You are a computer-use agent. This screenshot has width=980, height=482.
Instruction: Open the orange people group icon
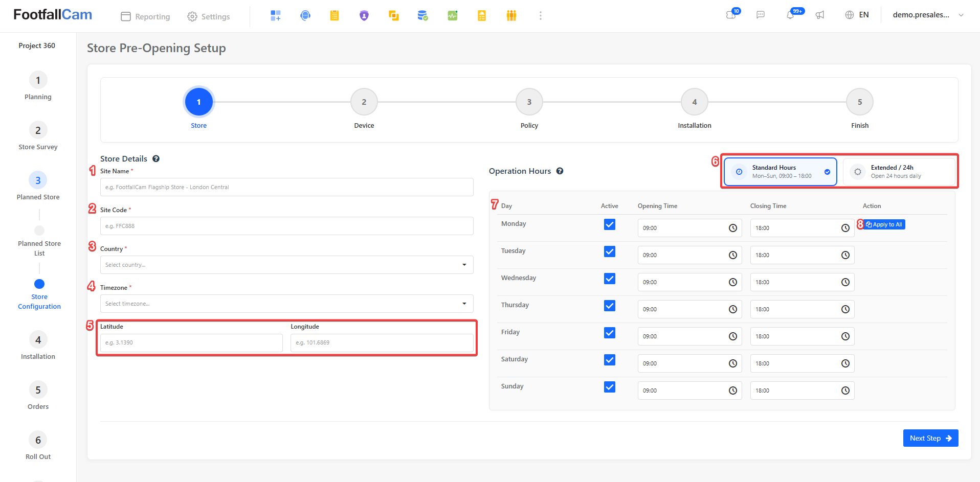coord(511,16)
